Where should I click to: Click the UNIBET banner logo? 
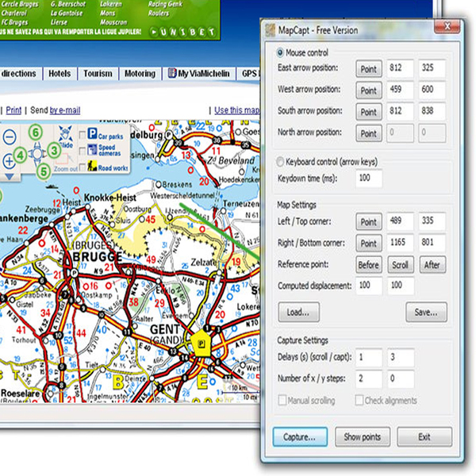pyautogui.click(x=182, y=32)
